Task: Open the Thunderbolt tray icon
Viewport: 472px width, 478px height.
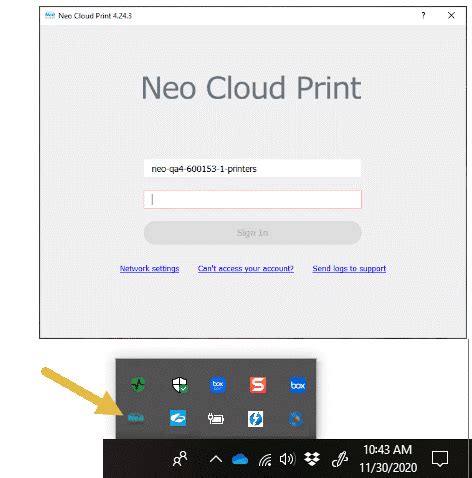Action: [256, 419]
